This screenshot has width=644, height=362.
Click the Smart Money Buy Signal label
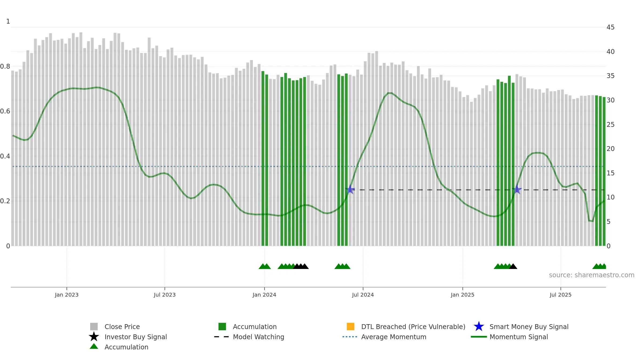click(529, 327)
